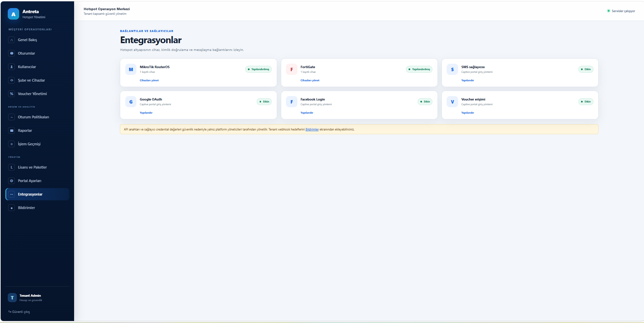Click Servisler çalışıyor status indicator
Viewport: 644px width, 323px height.
tap(621, 11)
